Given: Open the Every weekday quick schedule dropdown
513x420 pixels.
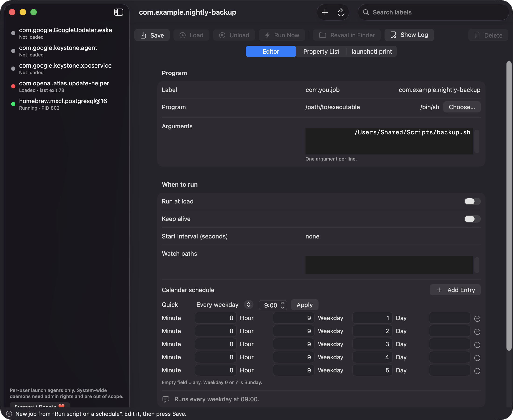Looking at the screenshot, I should pyautogui.click(x=225, y=304).
